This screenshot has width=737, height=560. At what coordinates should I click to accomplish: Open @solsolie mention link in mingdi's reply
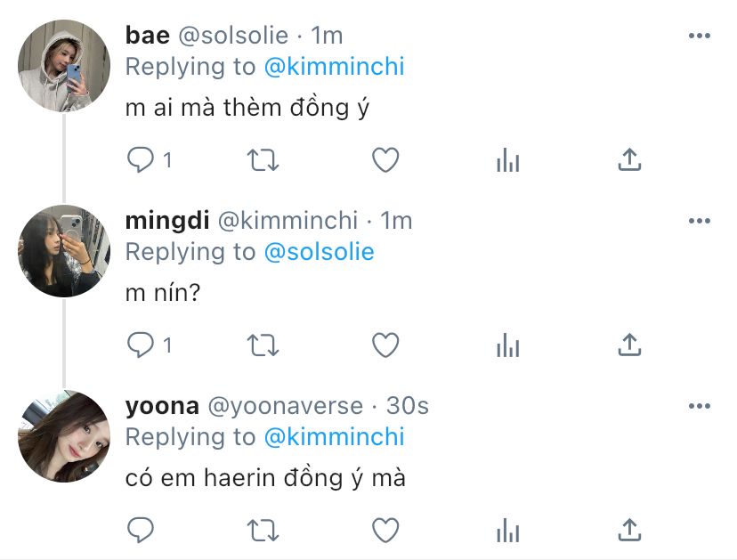tap(320, 252)
